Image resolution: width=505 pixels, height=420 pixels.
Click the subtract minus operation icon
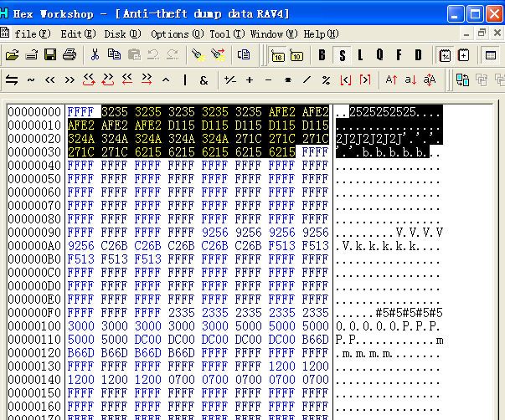[x=269, y=79]
